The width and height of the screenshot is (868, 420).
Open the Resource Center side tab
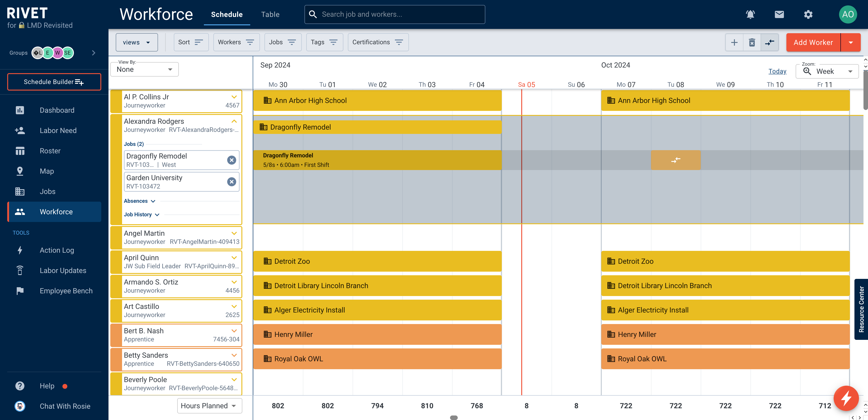point(861,310)
